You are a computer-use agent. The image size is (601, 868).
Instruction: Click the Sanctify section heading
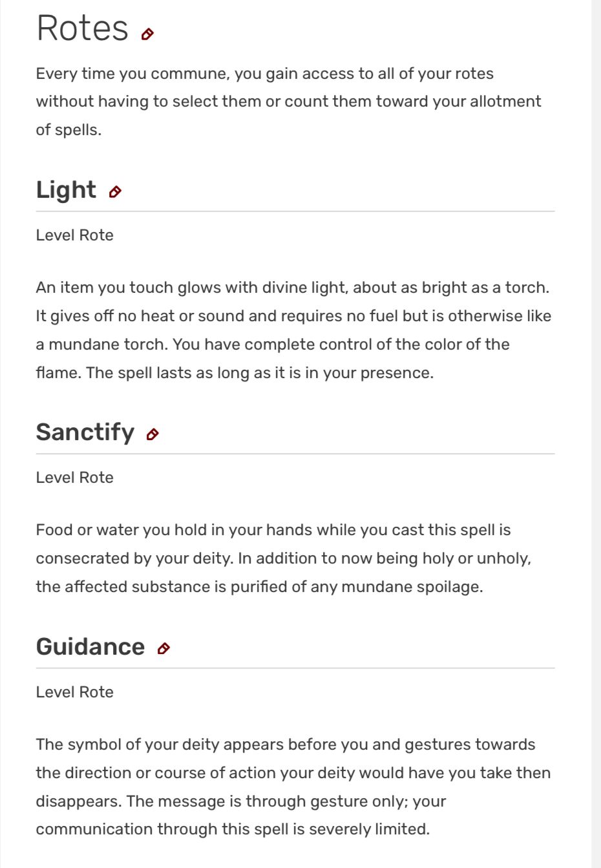coord(85,432)
